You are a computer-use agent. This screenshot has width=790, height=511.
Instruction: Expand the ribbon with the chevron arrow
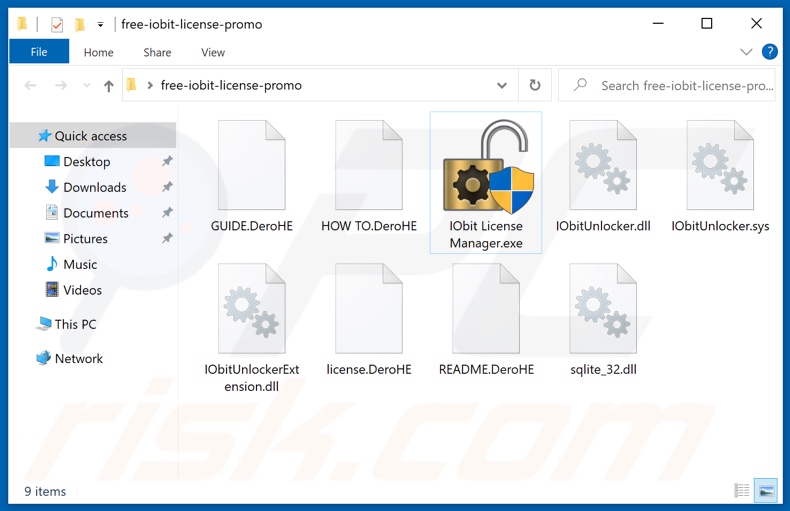tap(746, 52)
